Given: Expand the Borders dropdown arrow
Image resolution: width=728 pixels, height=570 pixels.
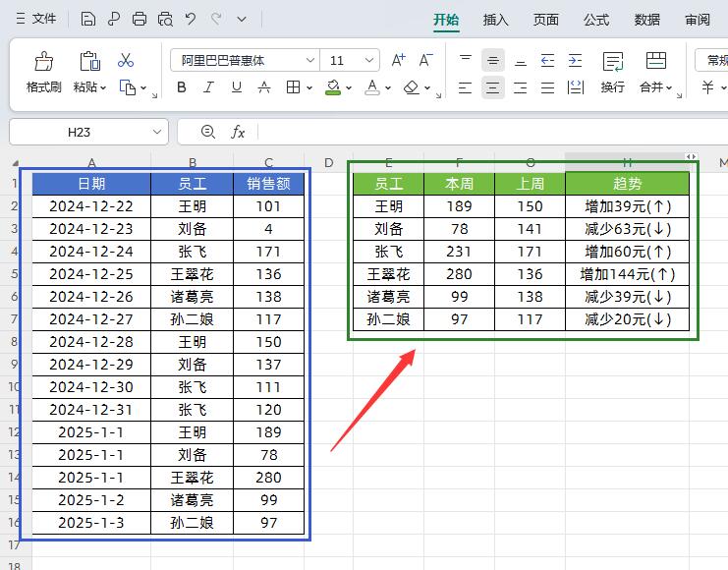Looking at the screenshot, I should pyautogui.click(x=309, y=87).
